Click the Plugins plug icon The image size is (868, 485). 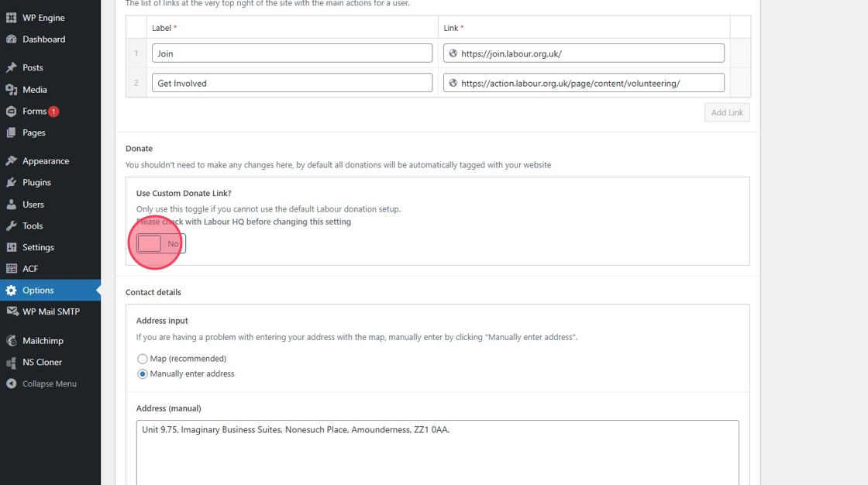(12, 183)
